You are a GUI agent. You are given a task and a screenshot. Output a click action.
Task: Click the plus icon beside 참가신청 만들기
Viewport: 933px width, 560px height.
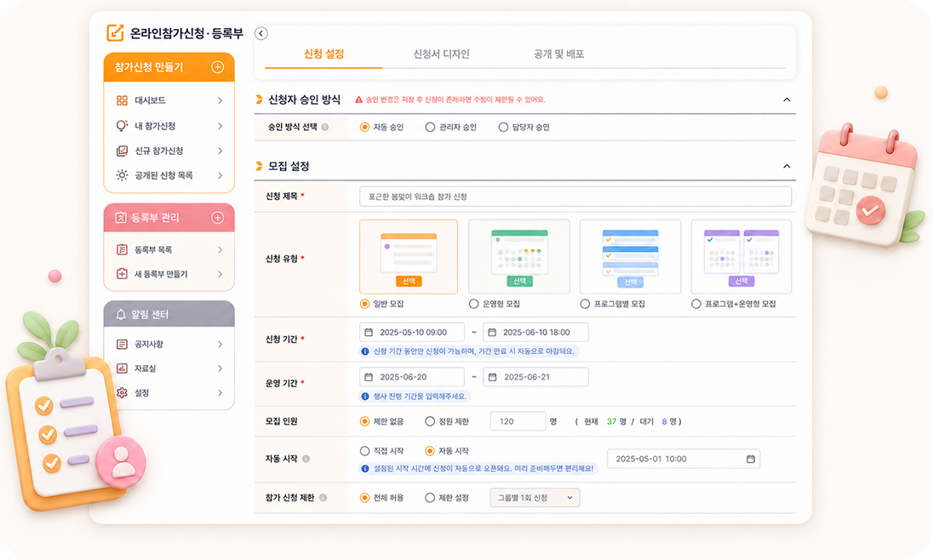[218, 67]
